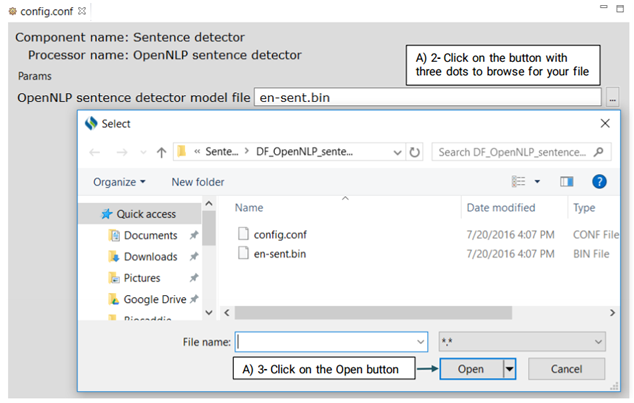634x403 pixels.
Task: Open the File name history dropdown
Action: click(419, 342)
